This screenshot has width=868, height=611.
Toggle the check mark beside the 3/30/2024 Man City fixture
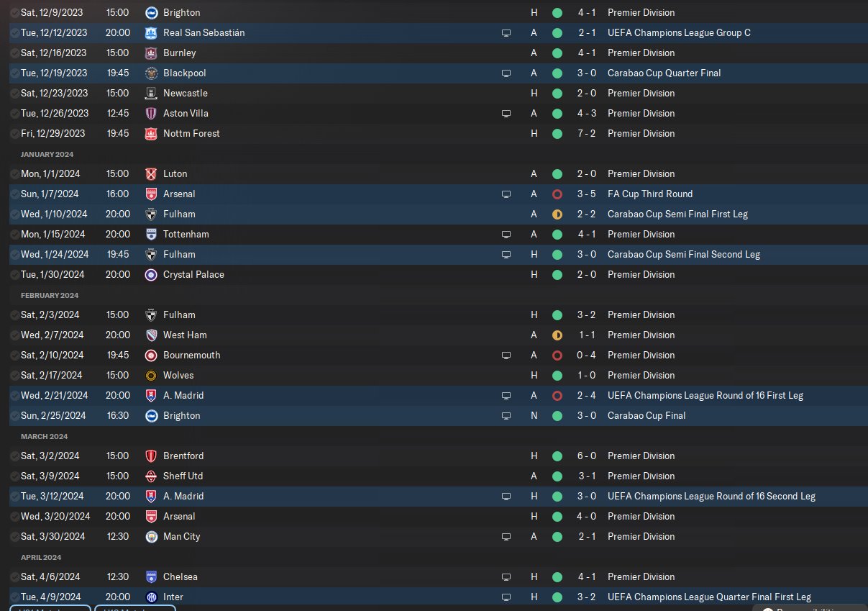coord(14,536)
